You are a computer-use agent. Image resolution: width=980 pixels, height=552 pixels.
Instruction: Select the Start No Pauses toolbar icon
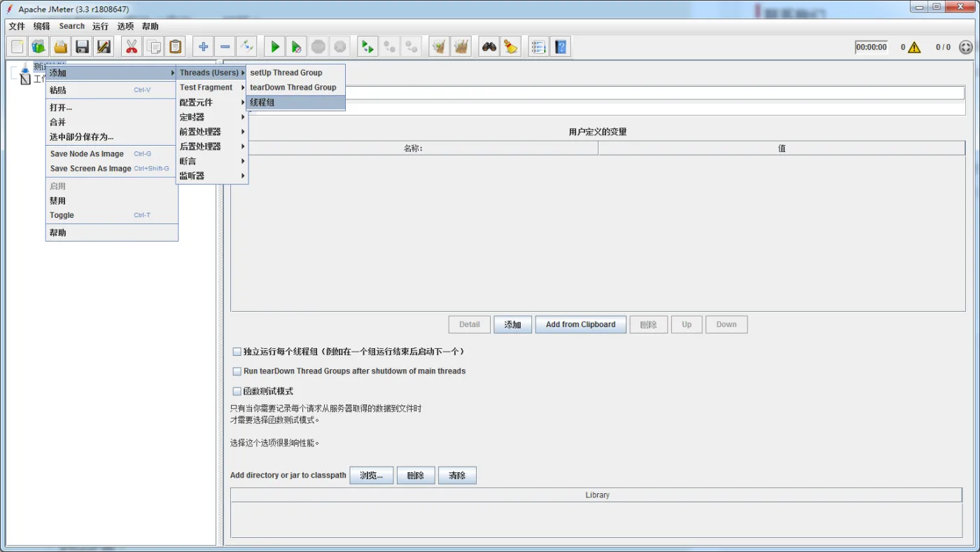tap(296, 46)
